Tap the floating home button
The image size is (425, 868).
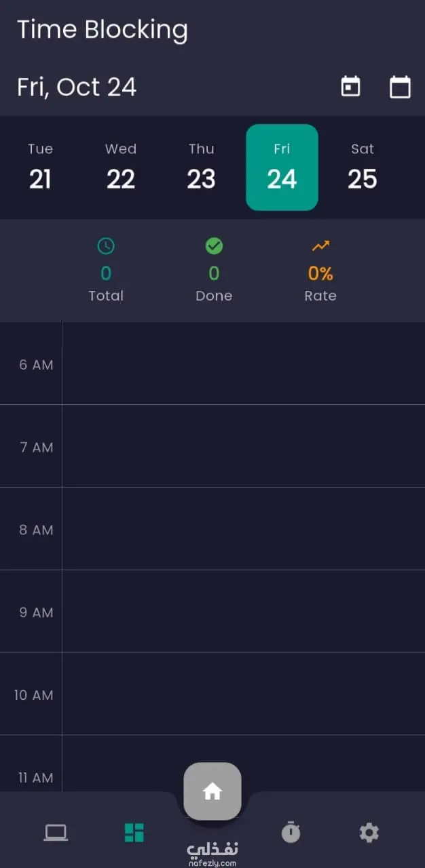[x=212, y=791]
